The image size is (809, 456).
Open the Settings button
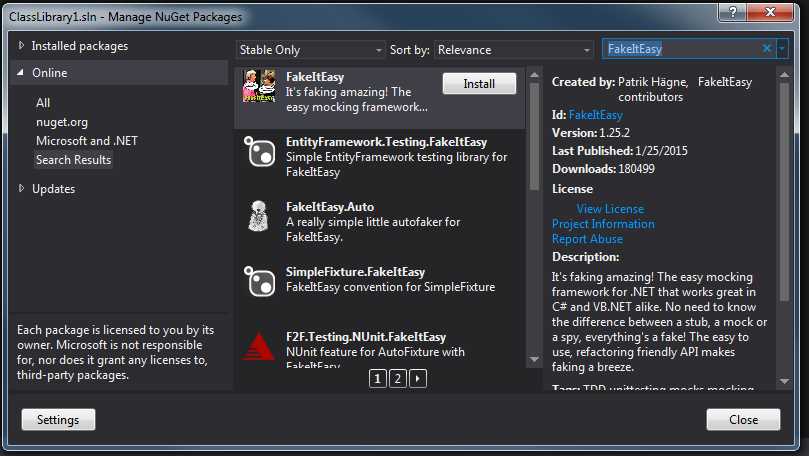(x=58, y=420)
